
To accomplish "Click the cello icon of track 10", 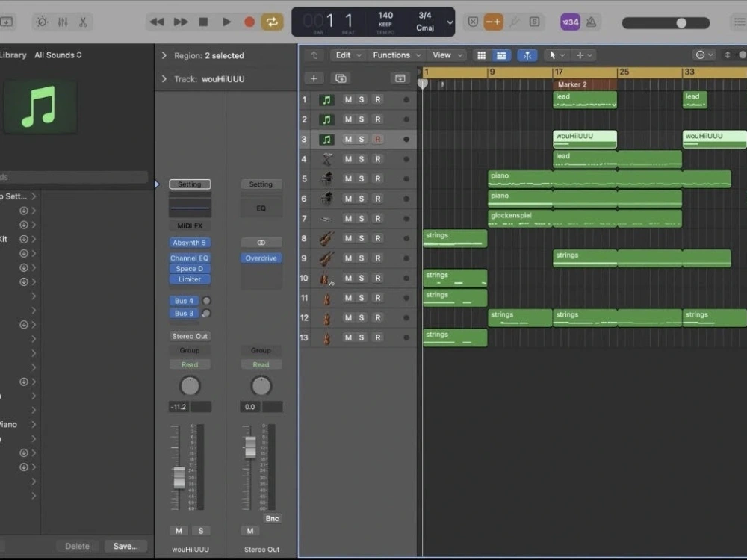I will (x=326, y=279).
